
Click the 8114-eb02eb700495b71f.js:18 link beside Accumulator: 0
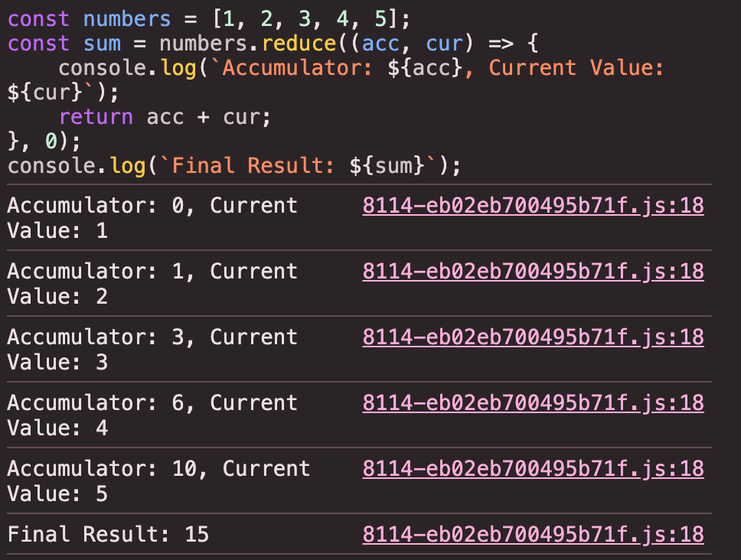(x=532, y=205)
